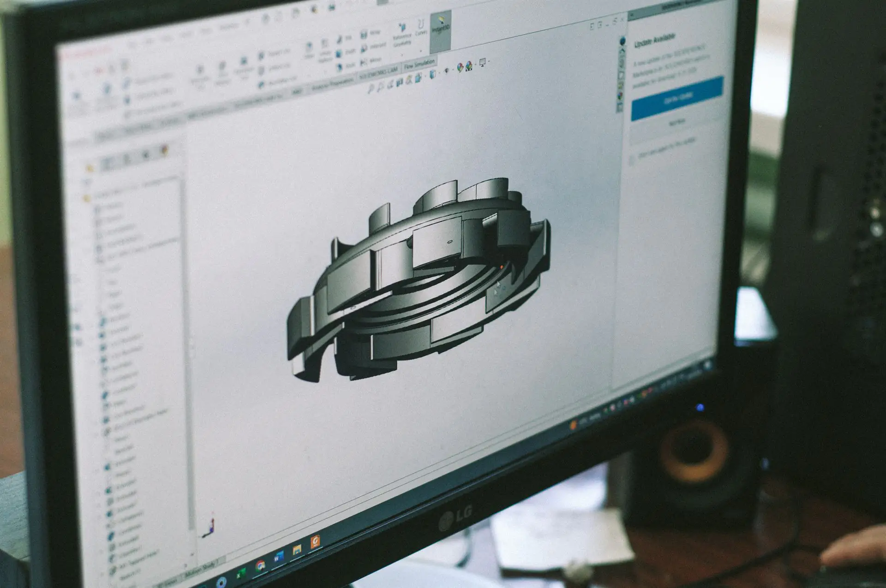This screenshot has height=588, width=886.
Task: Click Not Now in update panel
Action: (677, 122)
